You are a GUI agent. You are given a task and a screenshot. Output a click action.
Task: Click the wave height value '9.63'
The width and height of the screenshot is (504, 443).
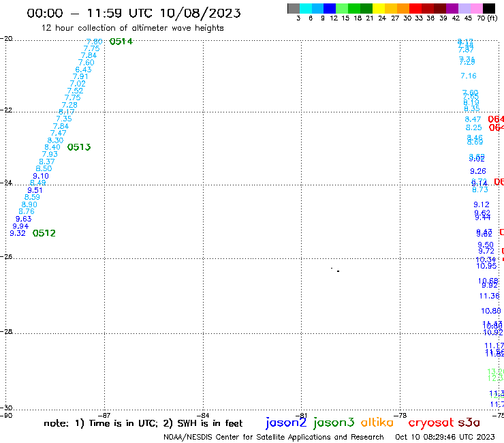pyautogui.click(x=23, y=219)
